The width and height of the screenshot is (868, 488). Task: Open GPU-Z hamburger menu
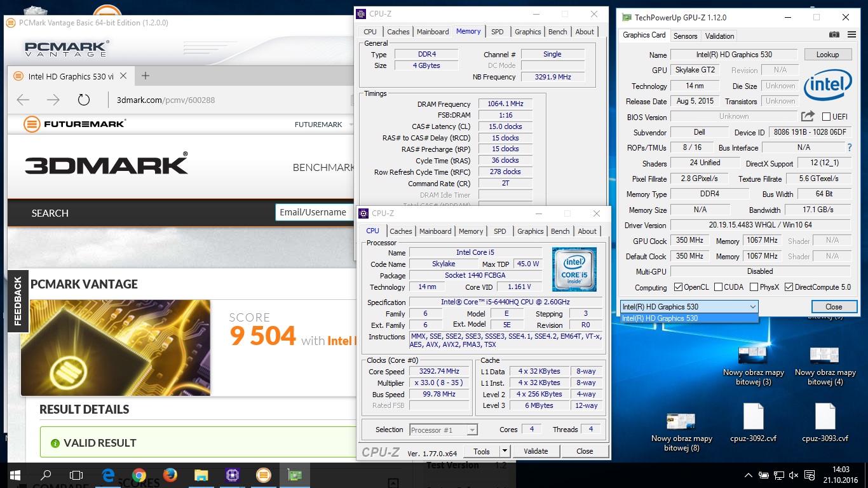tap(851, 35)
